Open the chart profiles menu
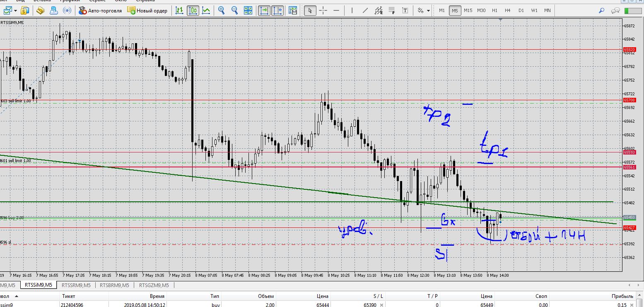This screenshot has height=307, width=644. pos(25,10)
